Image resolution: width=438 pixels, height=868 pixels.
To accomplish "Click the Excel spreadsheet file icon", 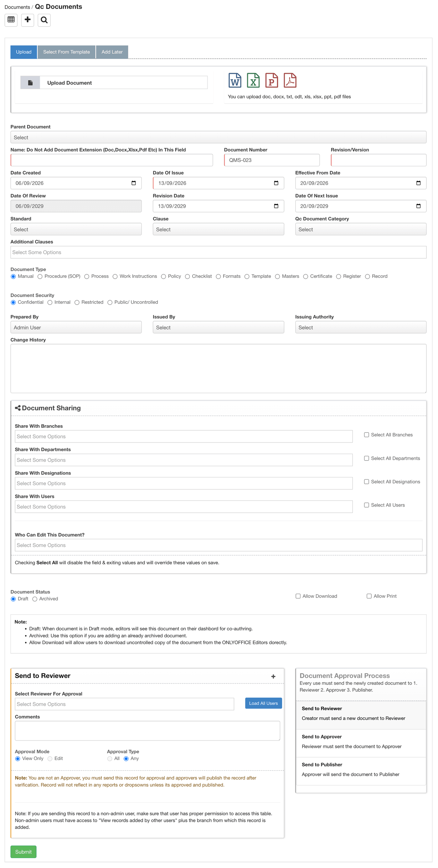I will (x=253, y=80).
